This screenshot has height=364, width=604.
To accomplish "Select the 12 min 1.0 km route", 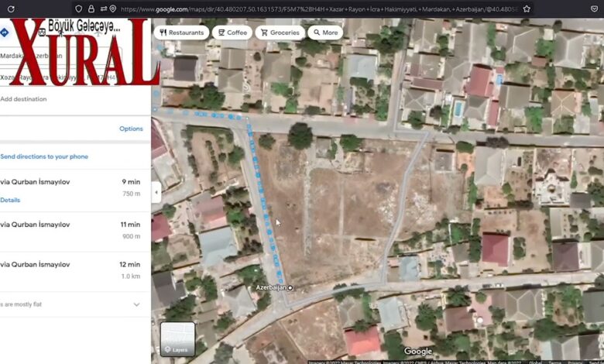I will coord(75,272).
